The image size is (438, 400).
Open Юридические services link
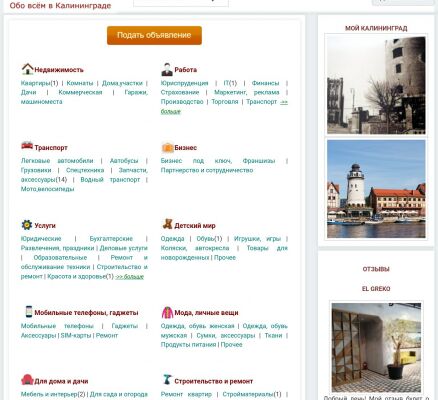click(x=41, y=239)
